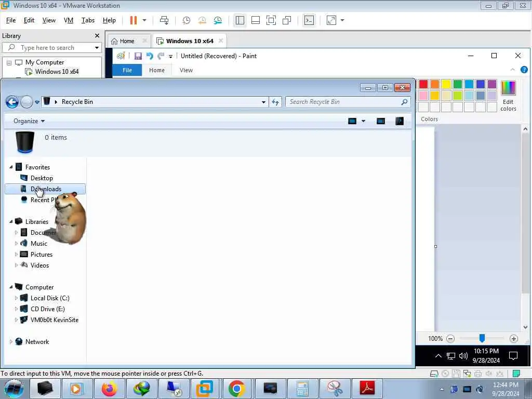Viewport: 532px width, 399px height.
Task: Open Snipping Tool from host taskbar
Action: pyautogui.click(x=335, y=389)
